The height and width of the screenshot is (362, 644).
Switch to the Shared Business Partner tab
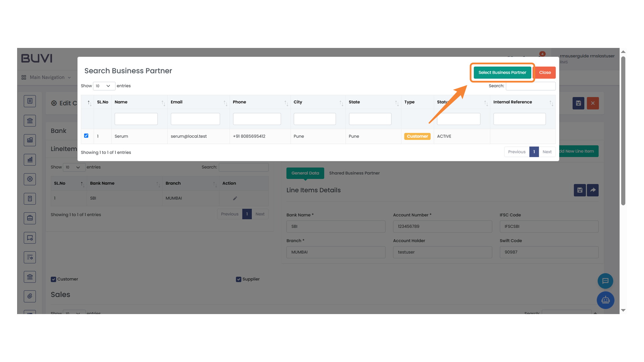click(x=354, y=173)
